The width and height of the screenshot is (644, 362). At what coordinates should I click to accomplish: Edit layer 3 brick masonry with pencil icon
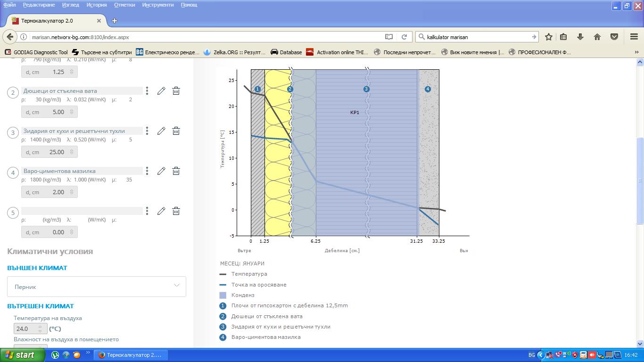coord(161,131)
